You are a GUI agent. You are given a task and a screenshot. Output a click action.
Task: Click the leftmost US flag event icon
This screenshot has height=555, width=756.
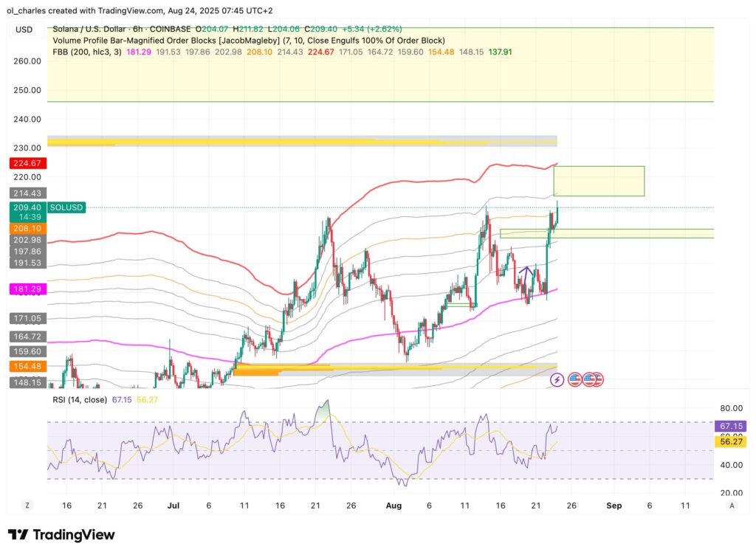pyautogui.click(x=573, y=379)
